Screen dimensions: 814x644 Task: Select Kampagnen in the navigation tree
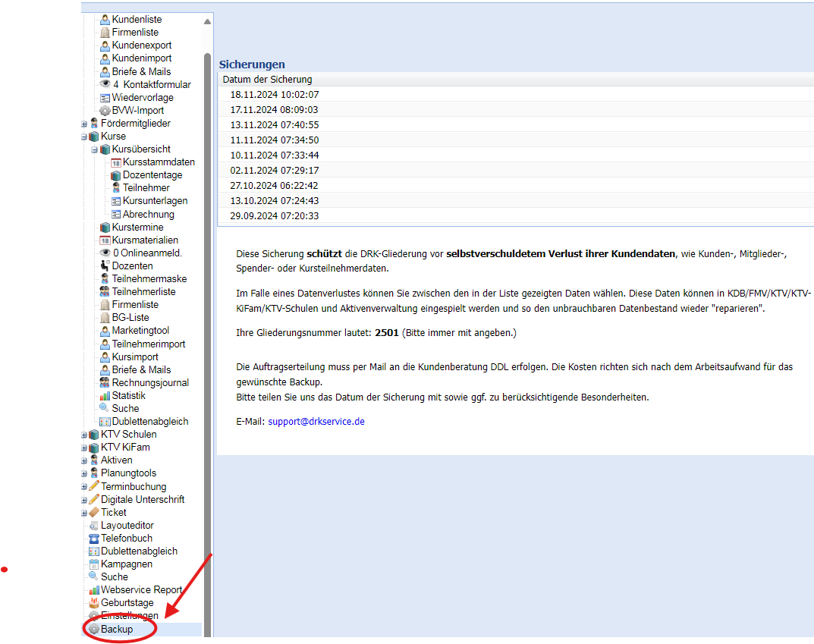click(126, 564)
